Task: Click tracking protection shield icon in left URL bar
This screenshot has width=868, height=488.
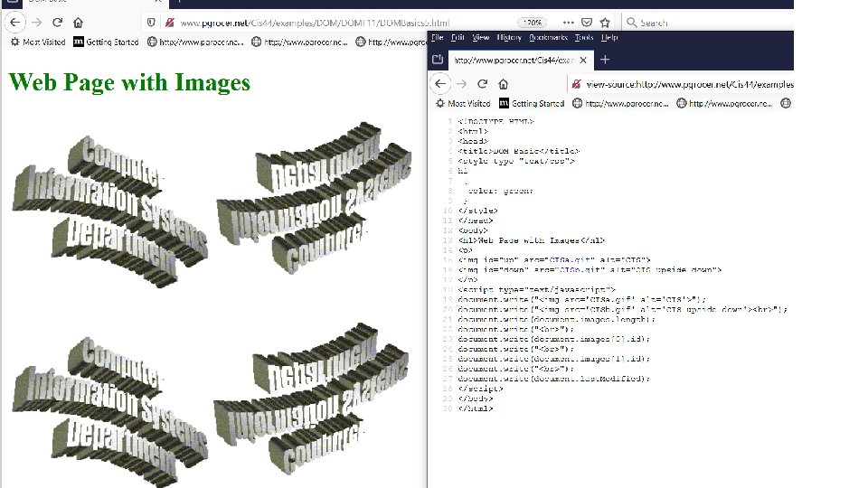Action: [x=151, y=23]
